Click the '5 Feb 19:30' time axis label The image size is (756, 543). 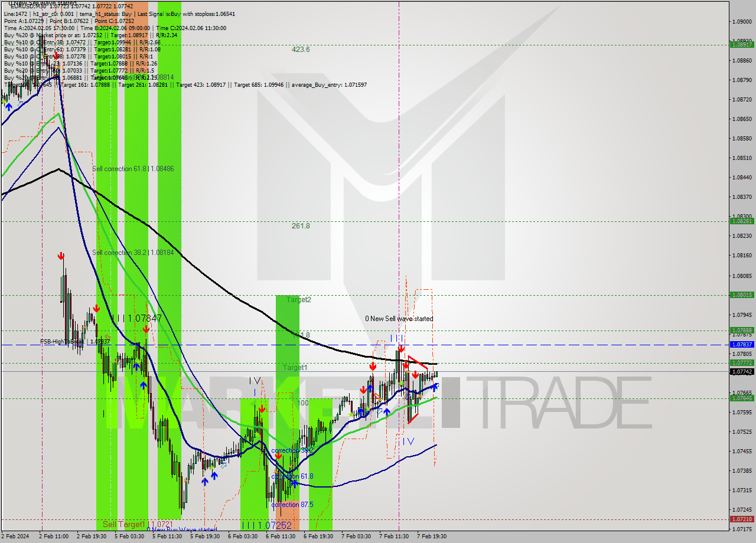[205, 537]
